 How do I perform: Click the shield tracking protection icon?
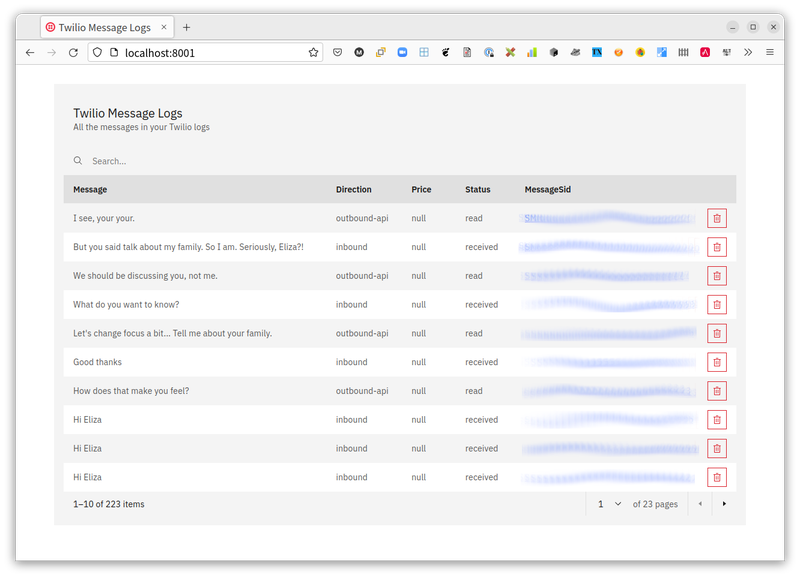(97, 53)
